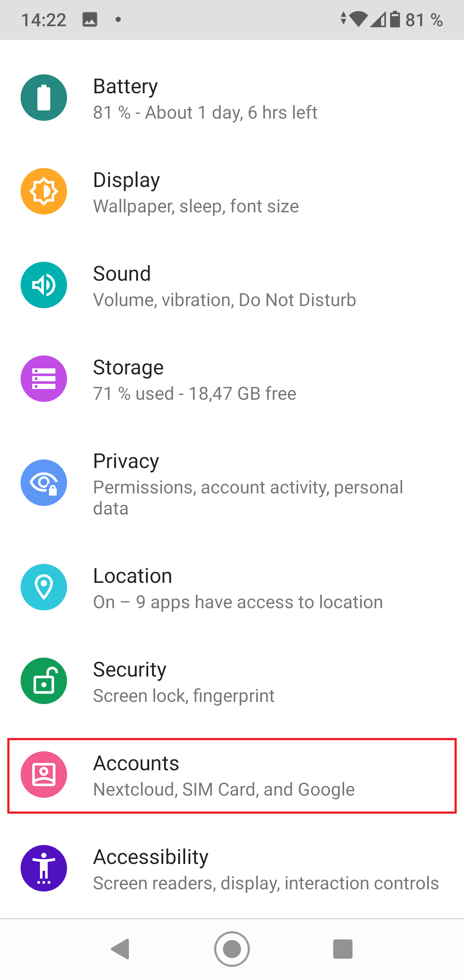Open Sound settings menu item

tap(224, 286)
